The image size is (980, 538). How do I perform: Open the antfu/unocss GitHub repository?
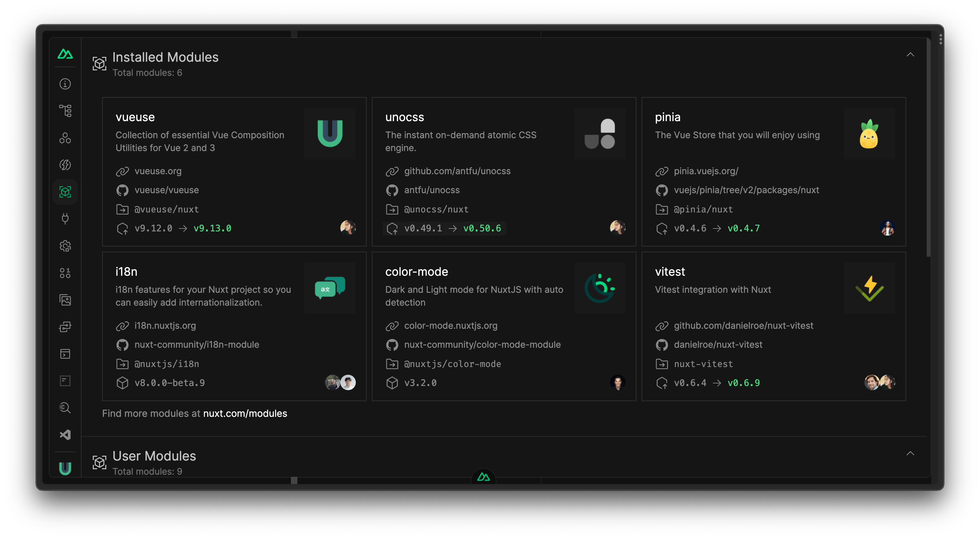[432, 190]
